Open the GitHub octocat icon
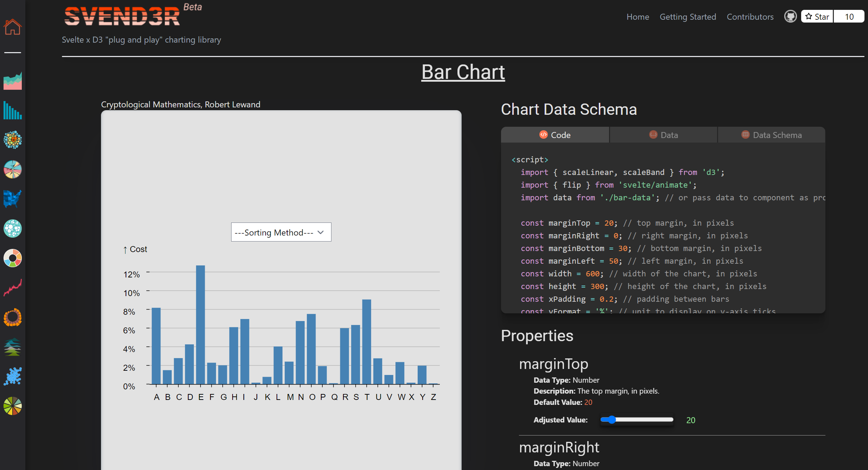This screenshot has height=470, width=868. (x=790, y=16)
